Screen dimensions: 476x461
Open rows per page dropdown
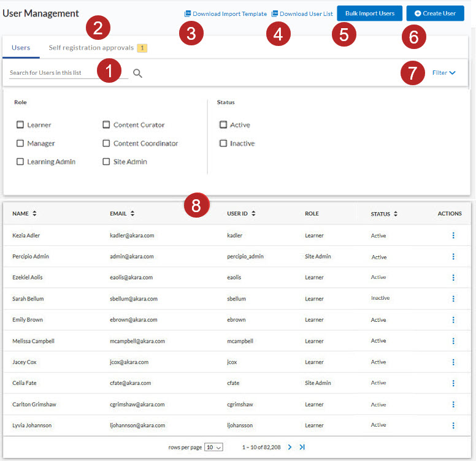click(213, 448)
